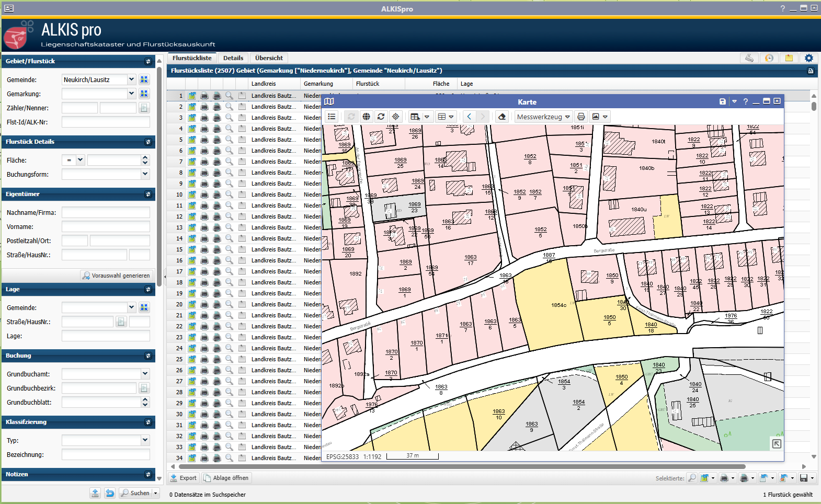821x504 pixels.
Task: Open the Messwerkzeug dropdown
Action: (543, 117)
